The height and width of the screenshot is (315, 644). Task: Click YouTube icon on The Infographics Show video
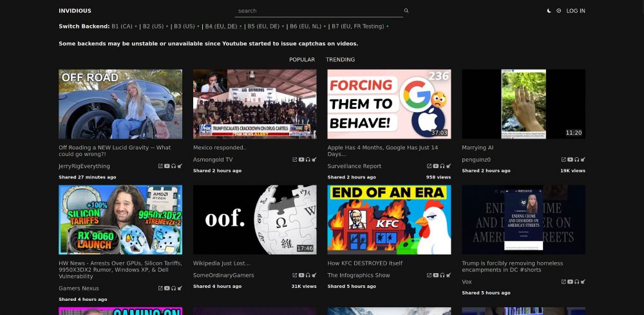click(x=435, y=275)
